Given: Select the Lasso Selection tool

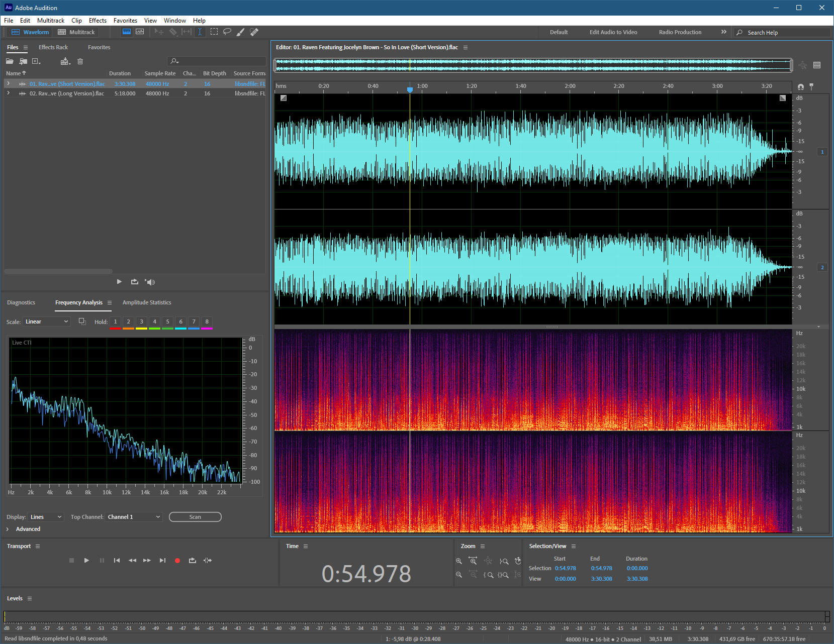Looking at the screenshot, I should tap(227, 32).
